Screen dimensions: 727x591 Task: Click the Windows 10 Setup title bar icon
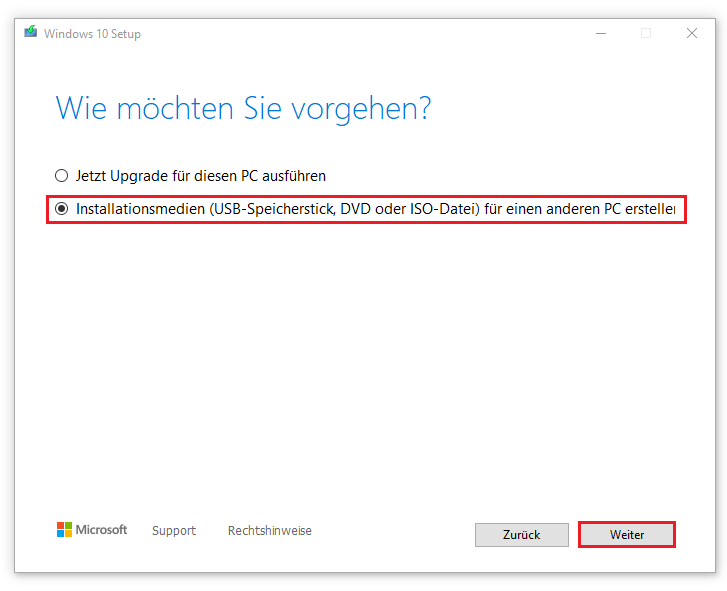pyautogui.click(x=31, y=32)
